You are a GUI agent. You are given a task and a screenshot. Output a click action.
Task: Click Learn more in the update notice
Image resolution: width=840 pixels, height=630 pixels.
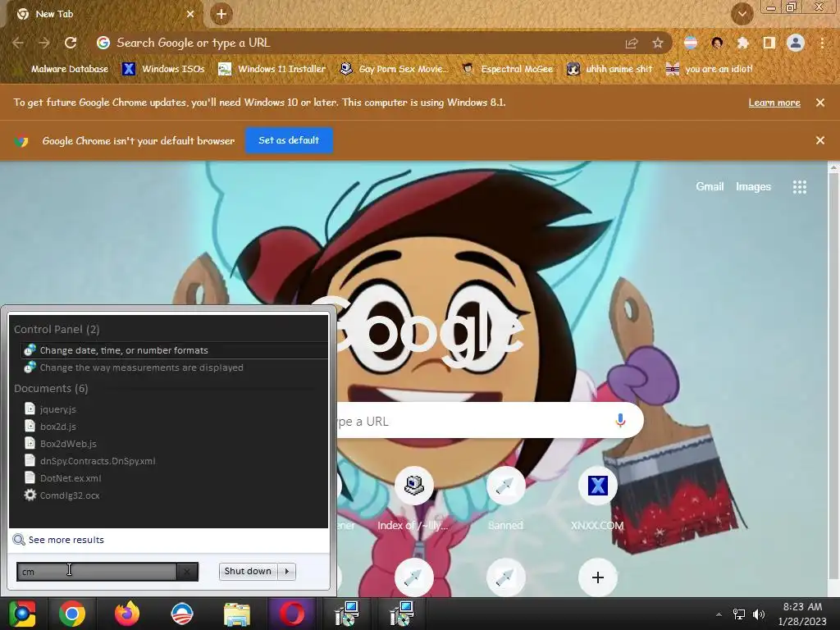point(774,103)
